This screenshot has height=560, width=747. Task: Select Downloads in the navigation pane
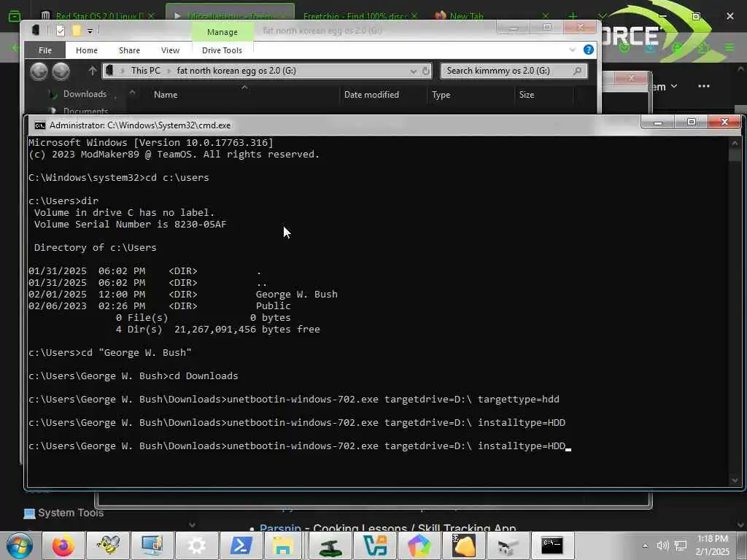coord(85,94)
